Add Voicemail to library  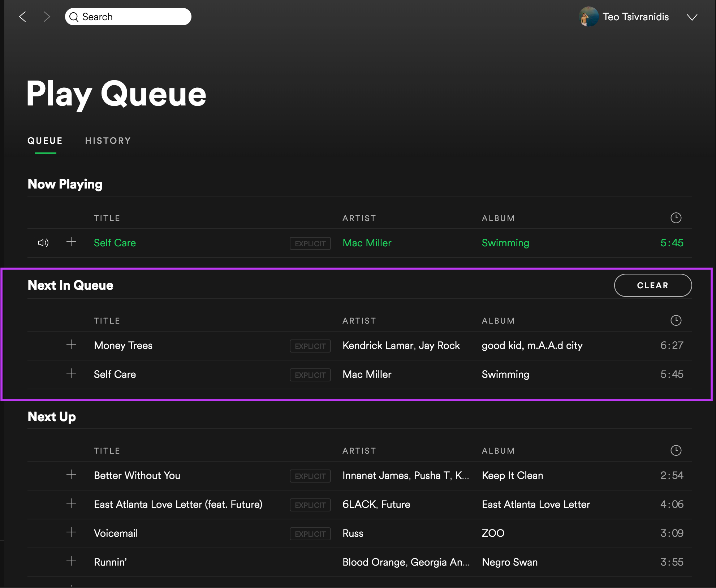[x=71, y=532]
